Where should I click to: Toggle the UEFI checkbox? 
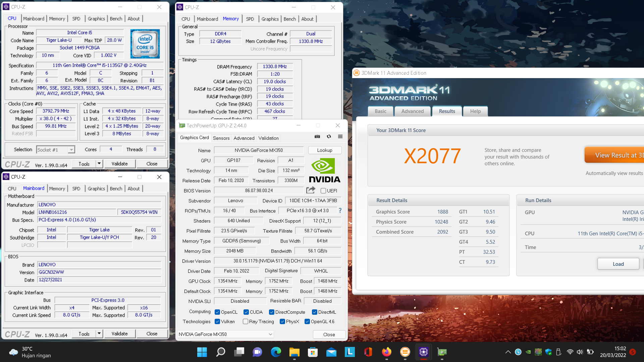pos(323,191)
